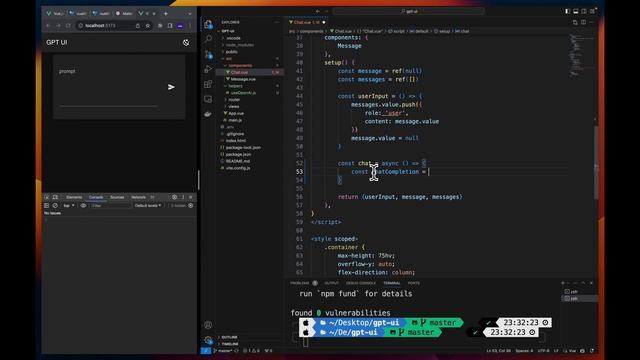
Task: Expand the public folder in Explorer
Action: (231, 52)
